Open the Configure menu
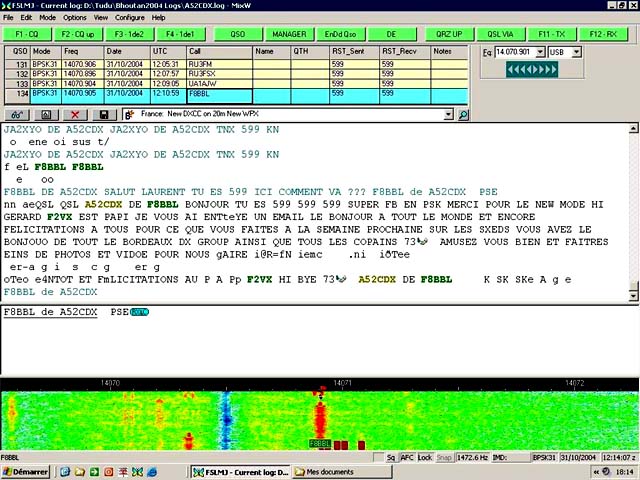Screen dimensions: 640x480 tap(130, 17)
